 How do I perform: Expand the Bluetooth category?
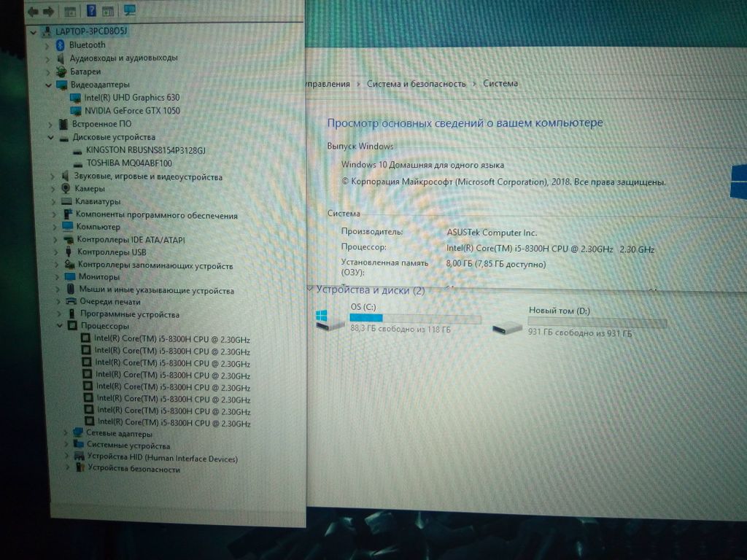click(47, 46)
